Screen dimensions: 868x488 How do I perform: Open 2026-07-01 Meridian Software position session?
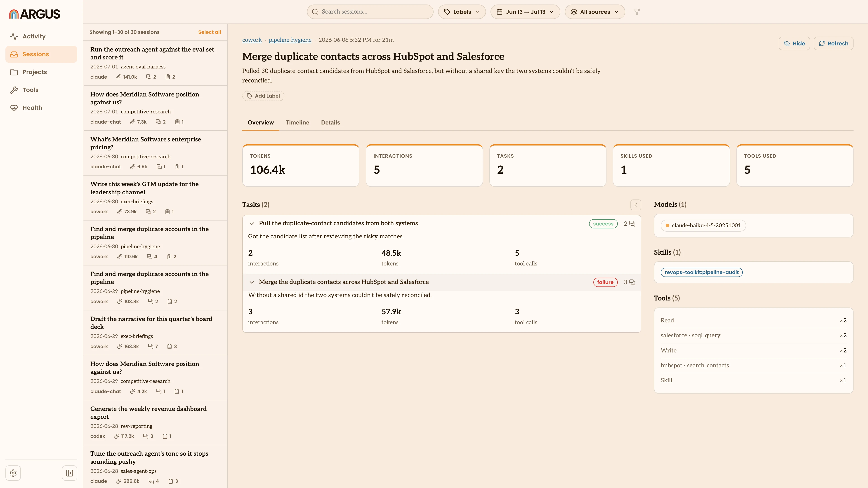155,108
